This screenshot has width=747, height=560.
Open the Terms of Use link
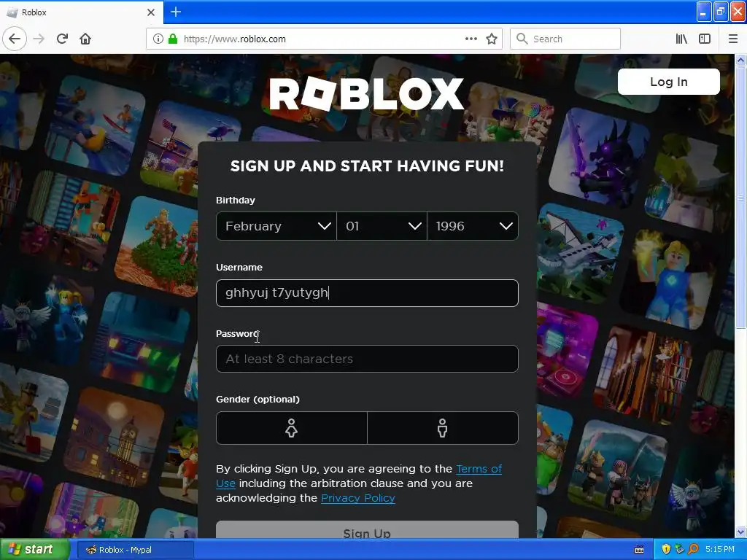coord(479,469)
